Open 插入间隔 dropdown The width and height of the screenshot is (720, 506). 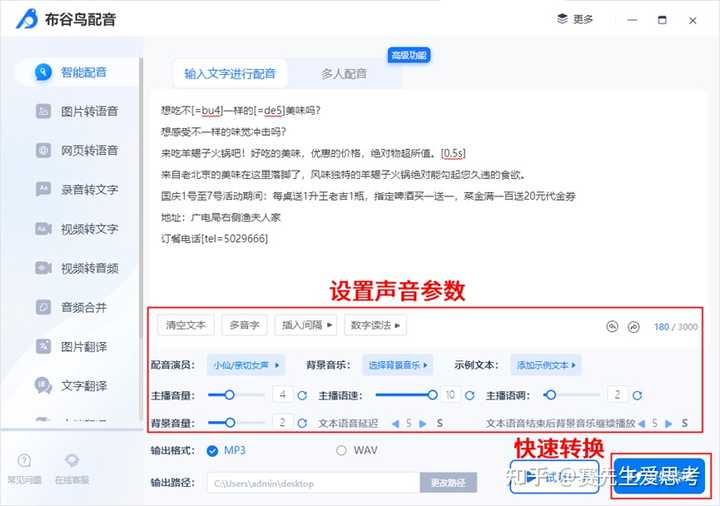coord(306,325)
